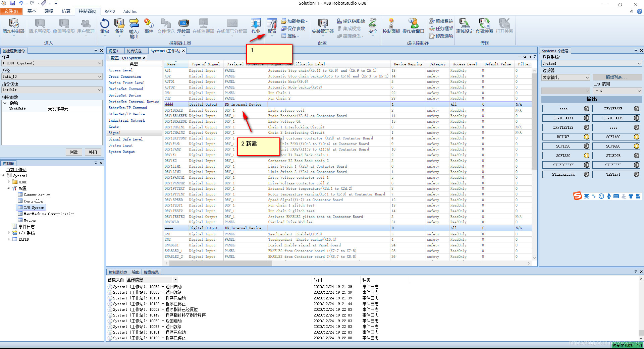Click the Create Relation (创建关系) icon
The image size is (644, 349).
coord(484,26)
